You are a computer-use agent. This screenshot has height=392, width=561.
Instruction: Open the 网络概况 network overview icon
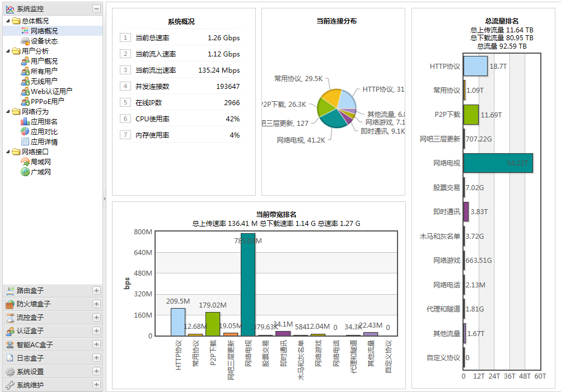(25, 31)
